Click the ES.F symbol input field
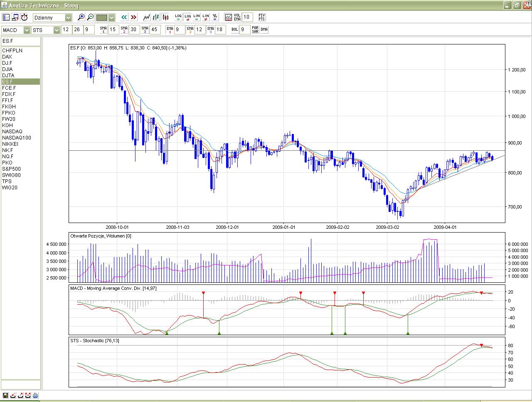 pos(21,41)
